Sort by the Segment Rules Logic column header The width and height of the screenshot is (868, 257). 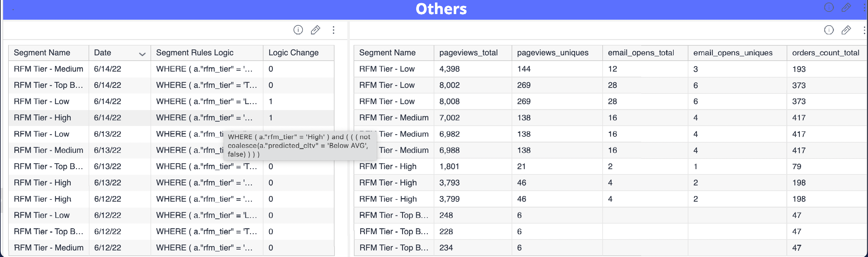coord(195,53)
